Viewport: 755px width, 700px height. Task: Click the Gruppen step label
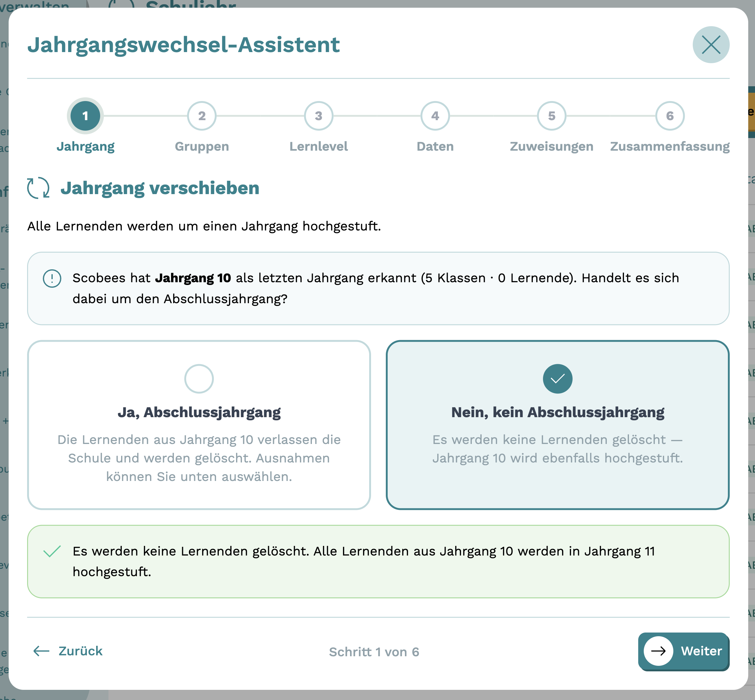click(x=202, y=147)
